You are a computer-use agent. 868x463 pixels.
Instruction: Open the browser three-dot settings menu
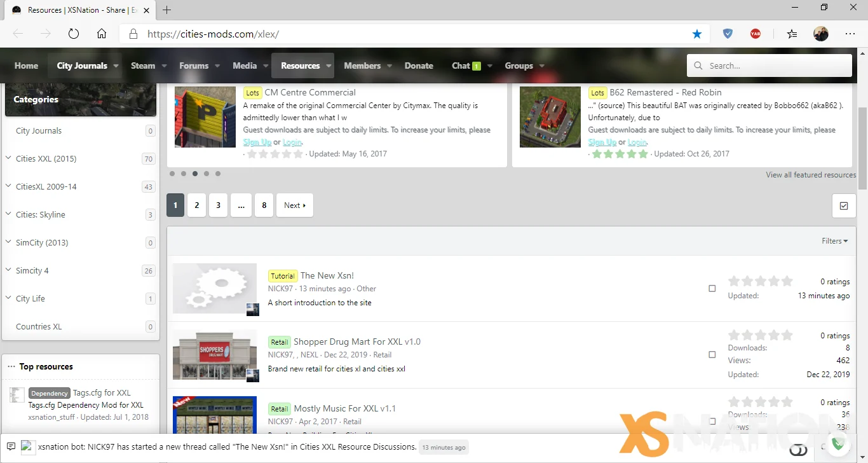(850, 34)
